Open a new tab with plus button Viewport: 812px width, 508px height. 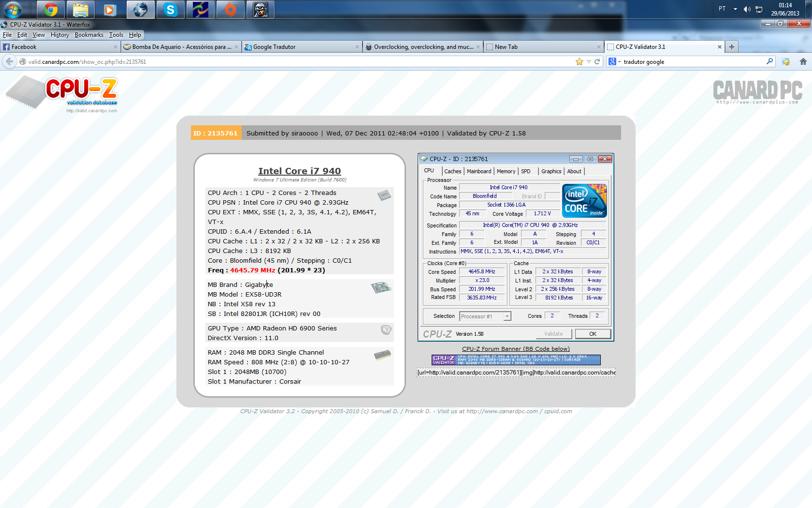tap(732, 47)
